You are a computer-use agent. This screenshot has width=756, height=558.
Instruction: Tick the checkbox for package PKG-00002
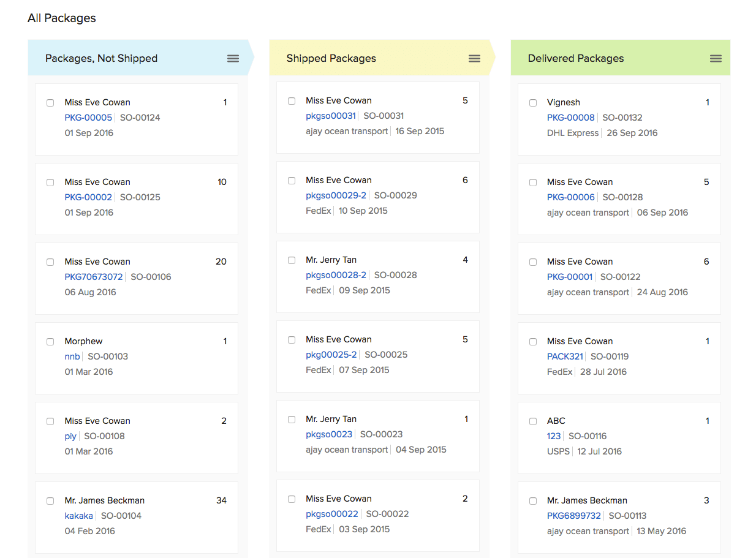coord(50,183)
